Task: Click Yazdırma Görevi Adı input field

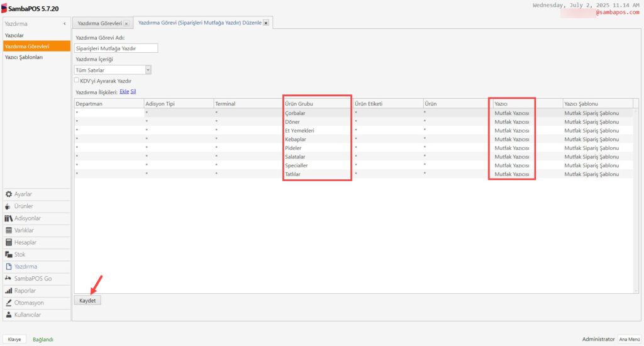Action: click(x=116, y=48)
